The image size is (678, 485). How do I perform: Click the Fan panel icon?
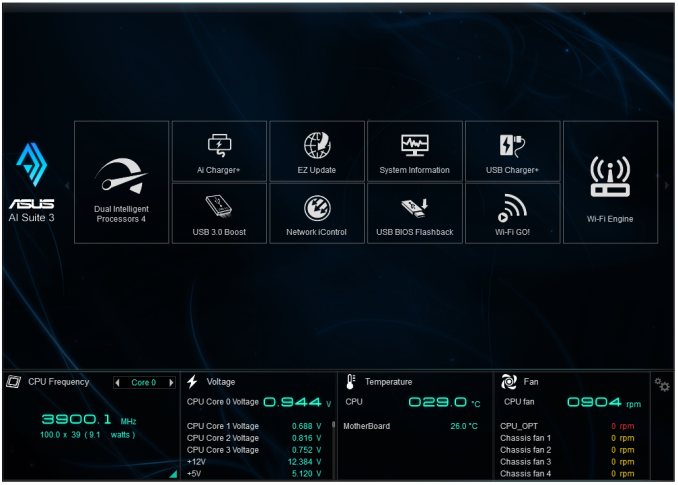click(x=509, y=382)
